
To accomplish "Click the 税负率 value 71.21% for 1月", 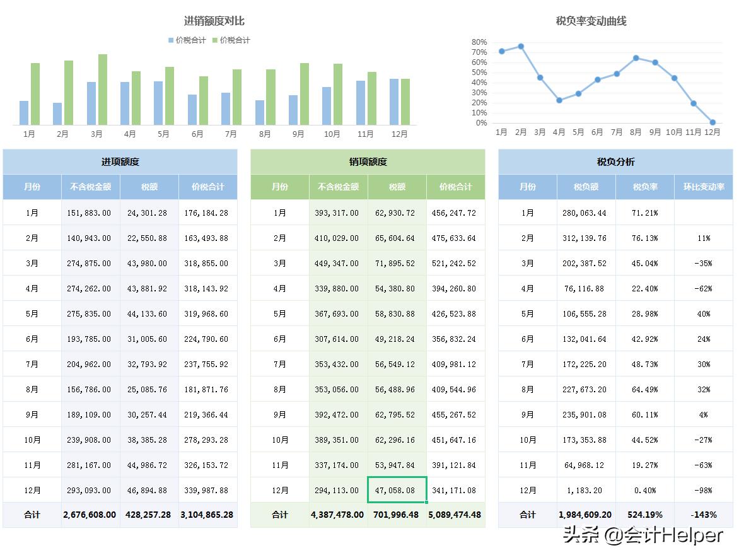I will click(644, 213).
